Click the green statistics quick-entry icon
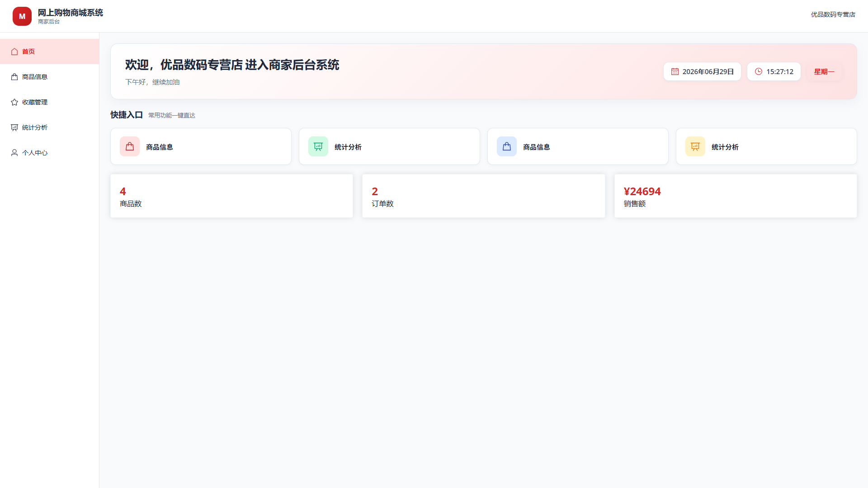Image resolution: width=868 pixels, height=488 pixels. pos(318,146)
